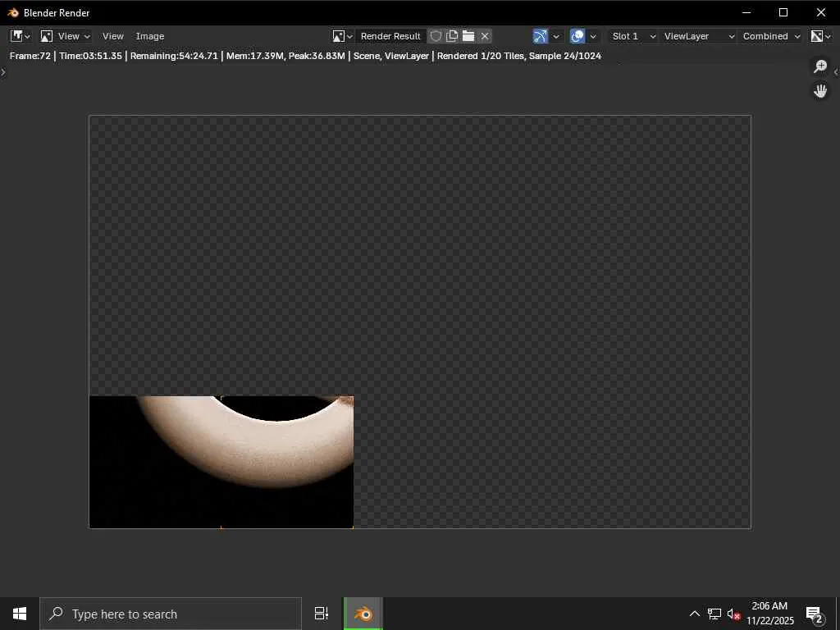Click the open image folder icon

(x=468, y=36)
